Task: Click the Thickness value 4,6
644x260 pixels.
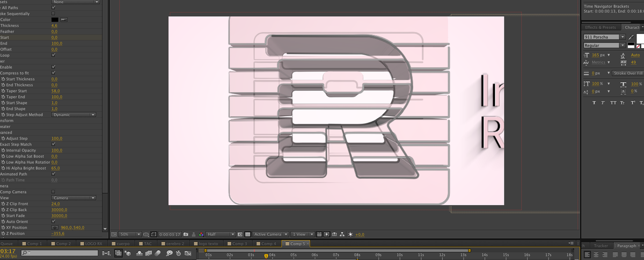Action: coord(54,26)
